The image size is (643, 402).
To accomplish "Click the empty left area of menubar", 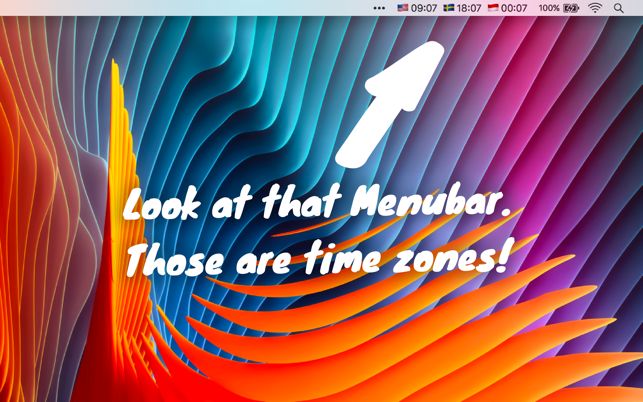I will point(185,8).
